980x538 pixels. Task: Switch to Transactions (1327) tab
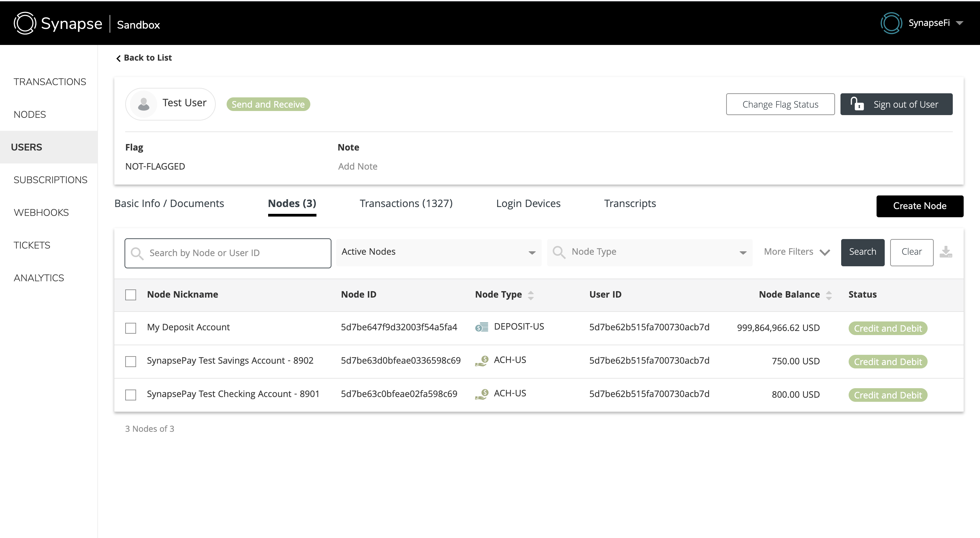pyautogui.click(x=406, y=203)
